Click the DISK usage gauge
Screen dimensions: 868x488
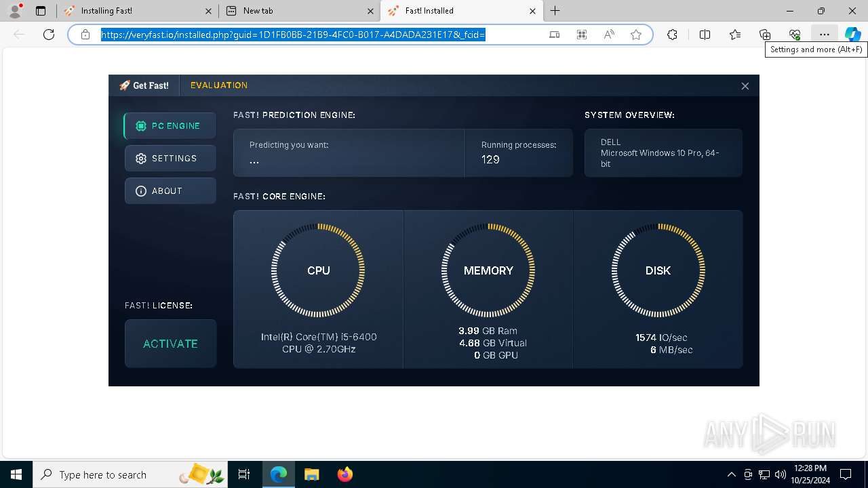tap(658, 270)
